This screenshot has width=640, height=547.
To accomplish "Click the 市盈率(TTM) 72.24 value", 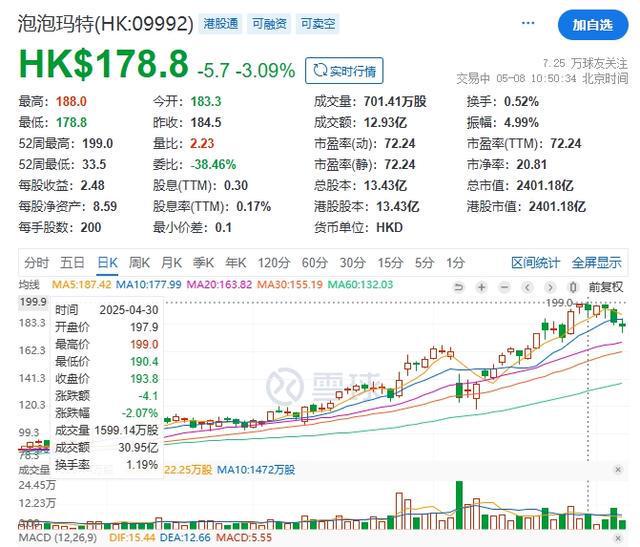I will (x=566, y=144).
